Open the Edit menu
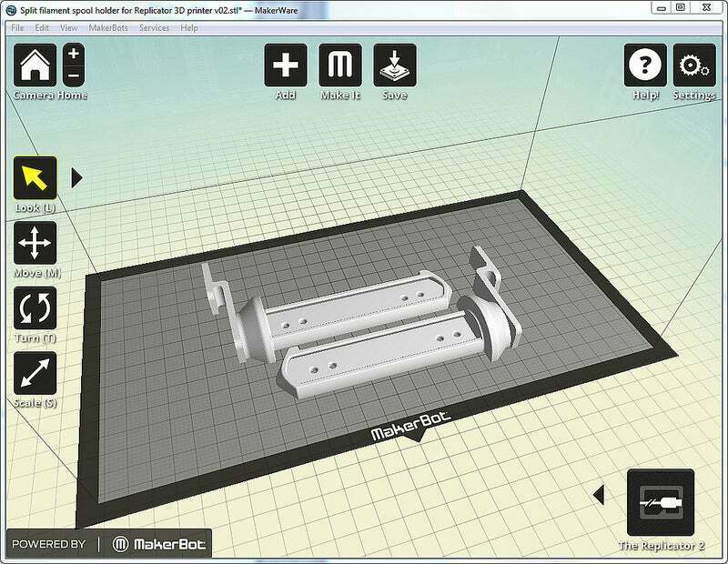728x564 pixels. (42, 28)
